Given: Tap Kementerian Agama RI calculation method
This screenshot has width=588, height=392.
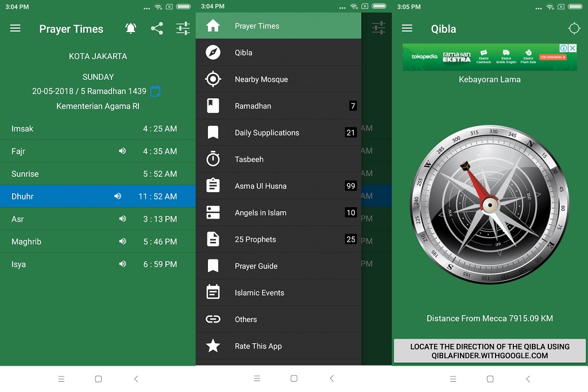Looking at the screenshot, I should pyautogui.click(x=98, y=106).
